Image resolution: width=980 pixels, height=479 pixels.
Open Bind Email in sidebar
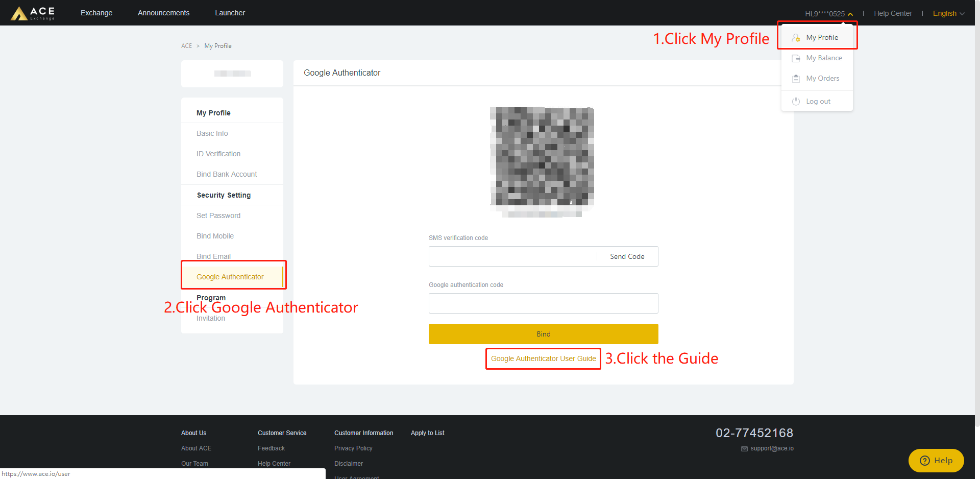213,256
